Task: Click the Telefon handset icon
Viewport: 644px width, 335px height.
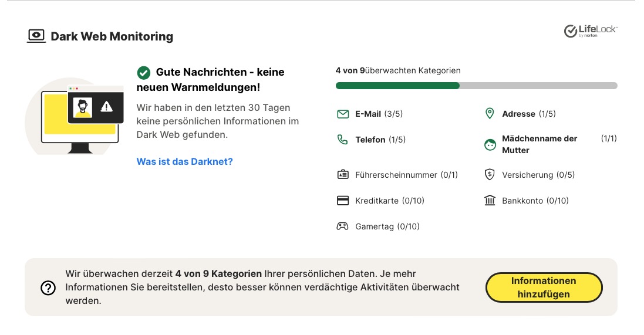Action: [343, 140]
